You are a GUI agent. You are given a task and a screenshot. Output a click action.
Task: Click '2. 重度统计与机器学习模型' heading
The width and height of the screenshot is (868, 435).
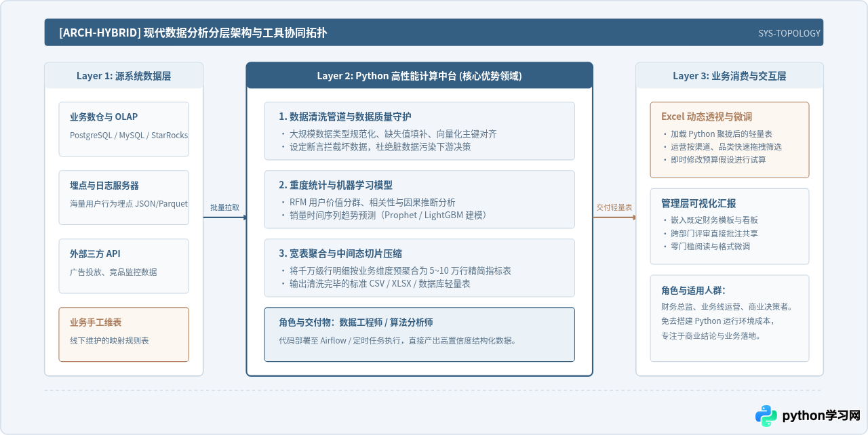[336, 185]
